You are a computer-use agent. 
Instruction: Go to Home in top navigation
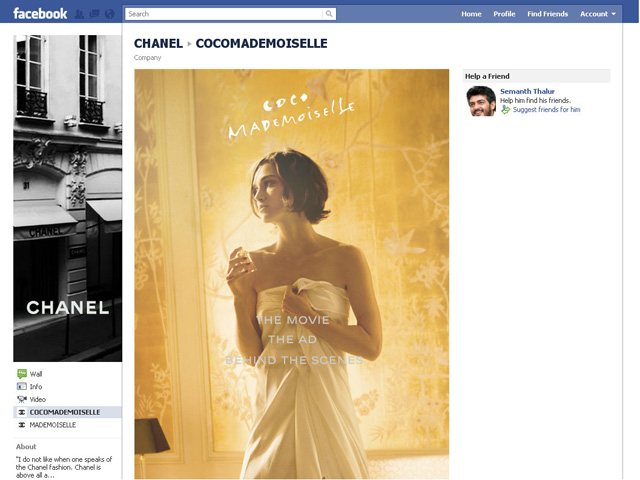click(471, 14)
